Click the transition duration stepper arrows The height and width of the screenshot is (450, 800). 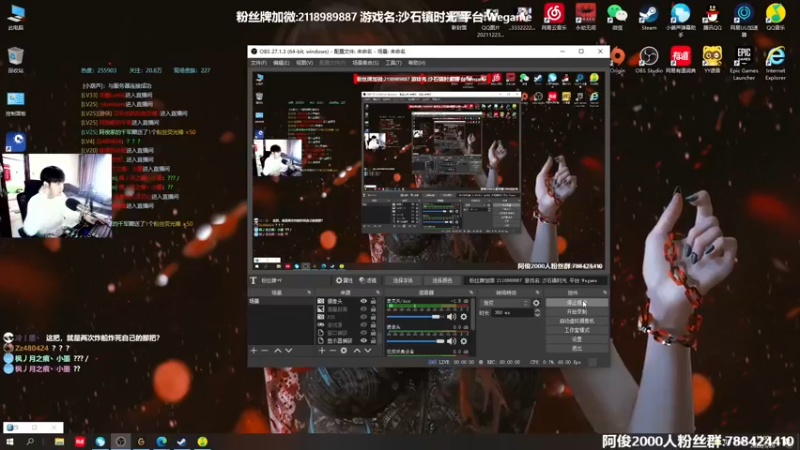point(537,313)
